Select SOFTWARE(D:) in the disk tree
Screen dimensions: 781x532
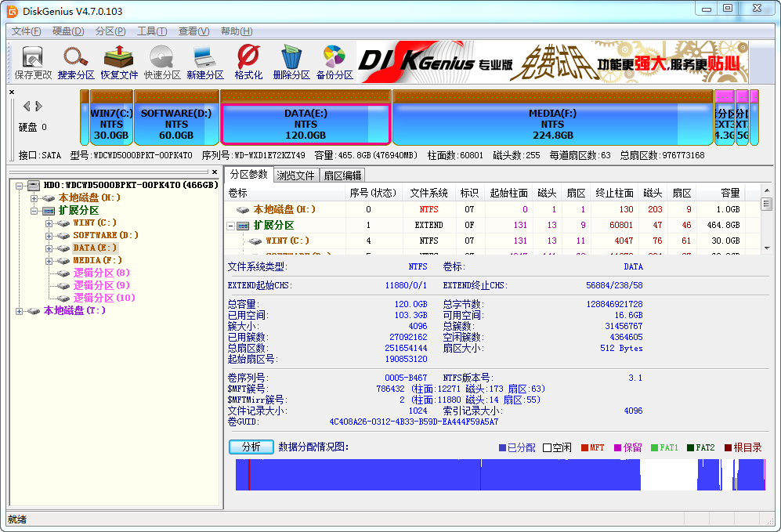click(105, 235)
